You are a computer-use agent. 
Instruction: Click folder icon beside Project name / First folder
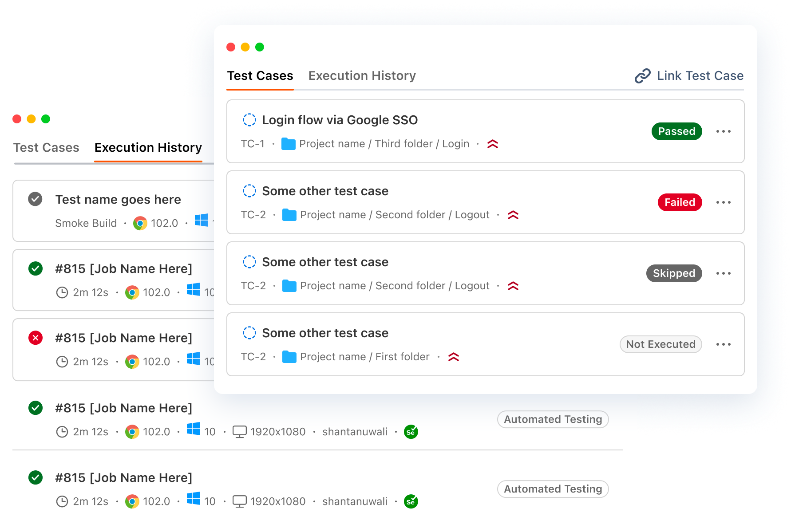(289, 357)
